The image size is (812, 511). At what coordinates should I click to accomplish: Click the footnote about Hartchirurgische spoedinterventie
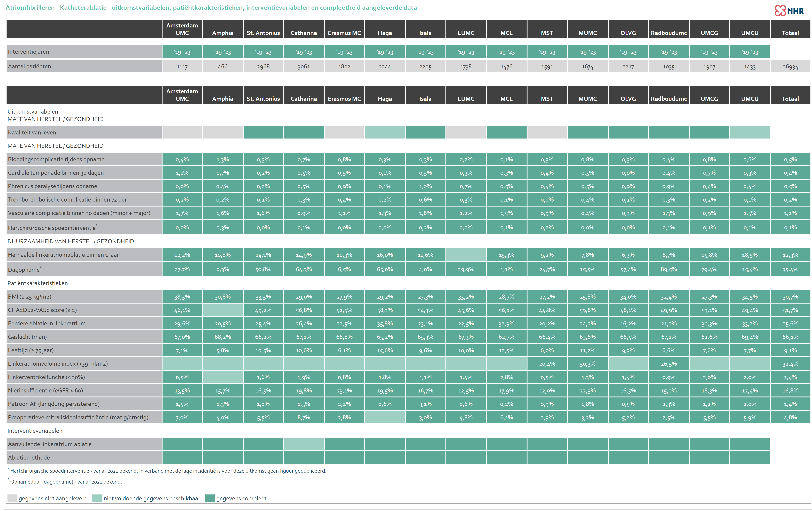(x=167, y=471)
